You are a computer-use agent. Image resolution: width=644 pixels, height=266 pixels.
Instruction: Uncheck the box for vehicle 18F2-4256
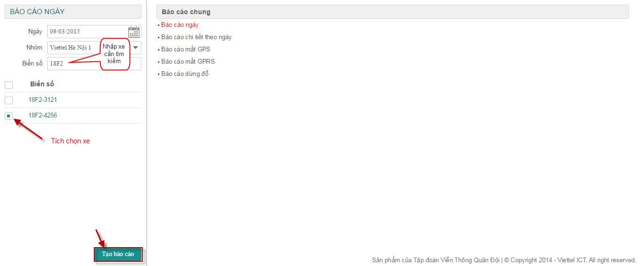(x=8, y=116)
